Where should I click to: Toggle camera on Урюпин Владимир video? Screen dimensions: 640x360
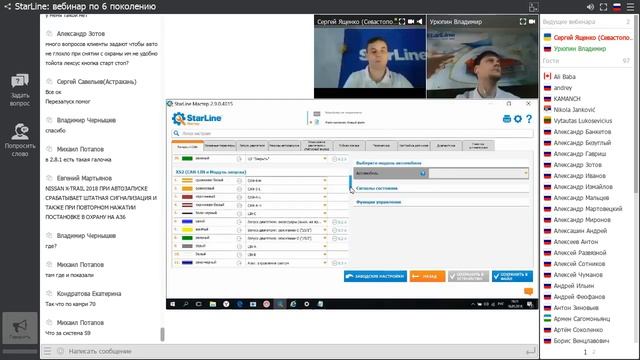point(532,22)
